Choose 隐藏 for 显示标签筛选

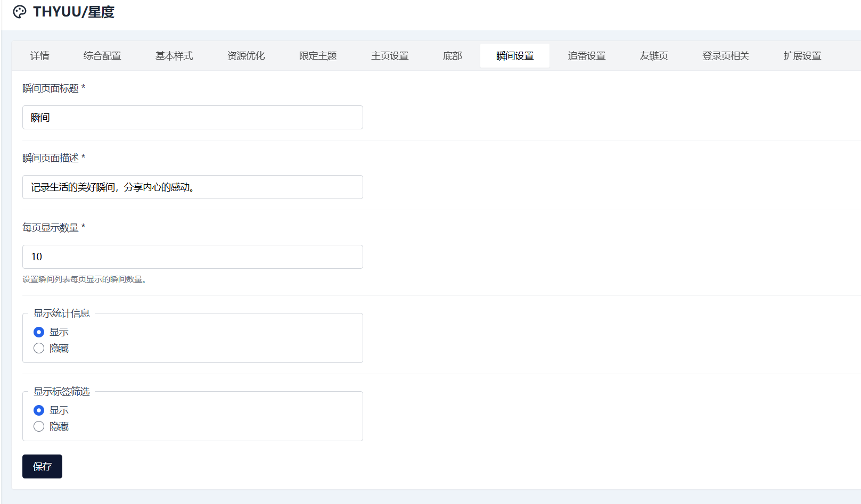[39, 426]
